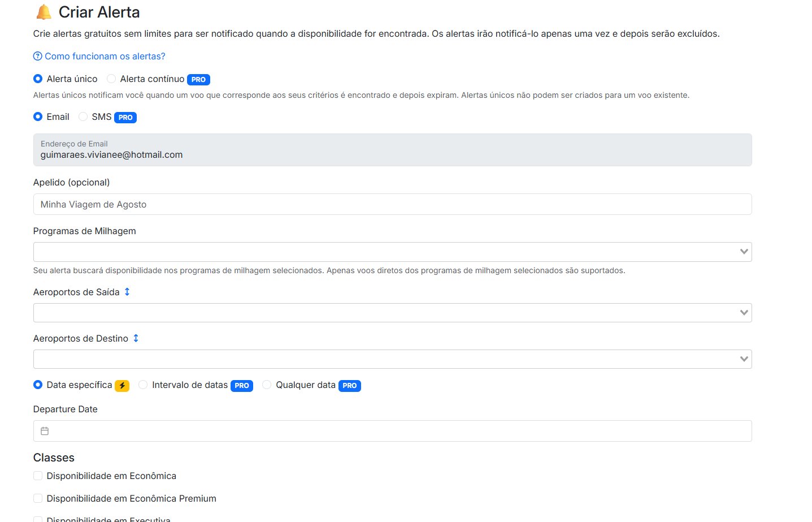Click the PRO badge next to SMS
Image resolution: width=812 pixels, height=522 pixels.
click(125, 118)
